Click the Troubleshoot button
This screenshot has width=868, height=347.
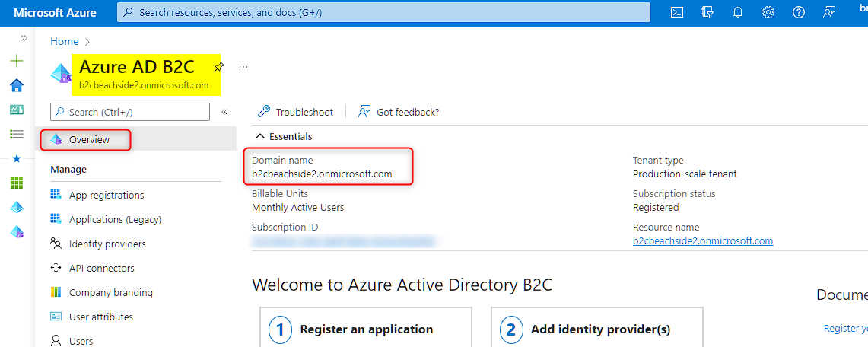(296, 112)
